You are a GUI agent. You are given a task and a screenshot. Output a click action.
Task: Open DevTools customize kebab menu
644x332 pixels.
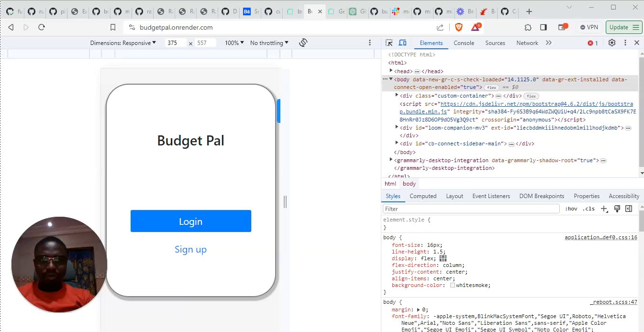625,43
